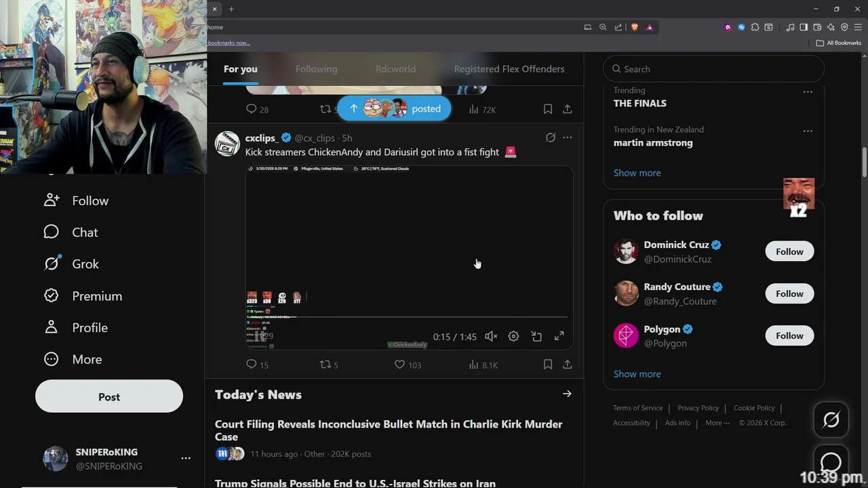Show more trending topics
Screen dimensions: 868x488
637,173
